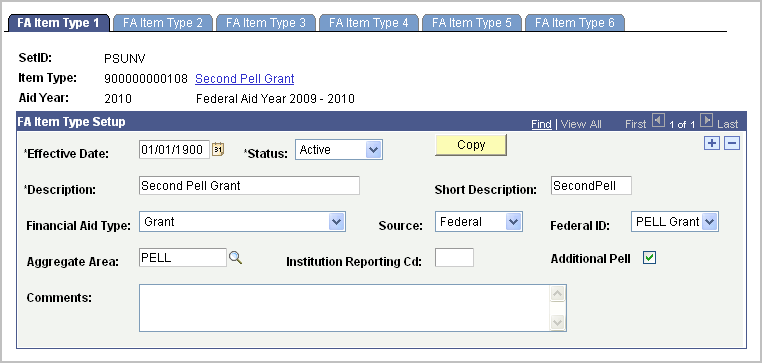762x363 pixels.
Task: Click inside the Comments text area
Action: (x=345, y=308)
